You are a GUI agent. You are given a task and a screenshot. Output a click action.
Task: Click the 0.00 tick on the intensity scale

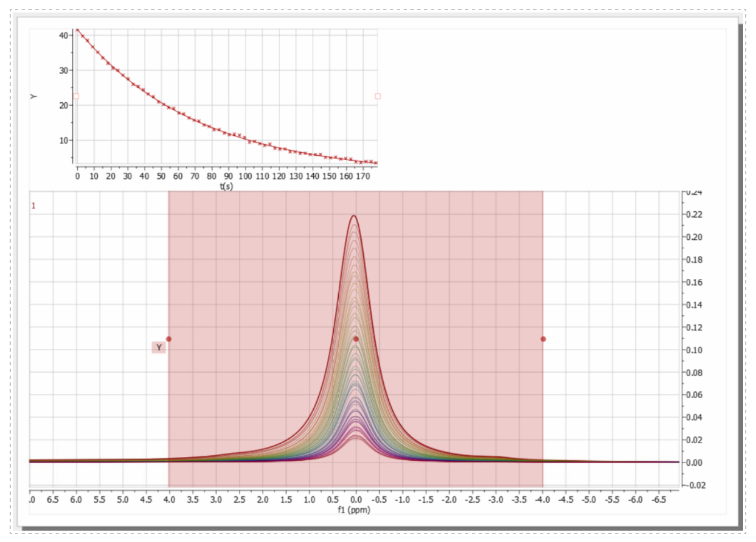click(x=694, y=462)
